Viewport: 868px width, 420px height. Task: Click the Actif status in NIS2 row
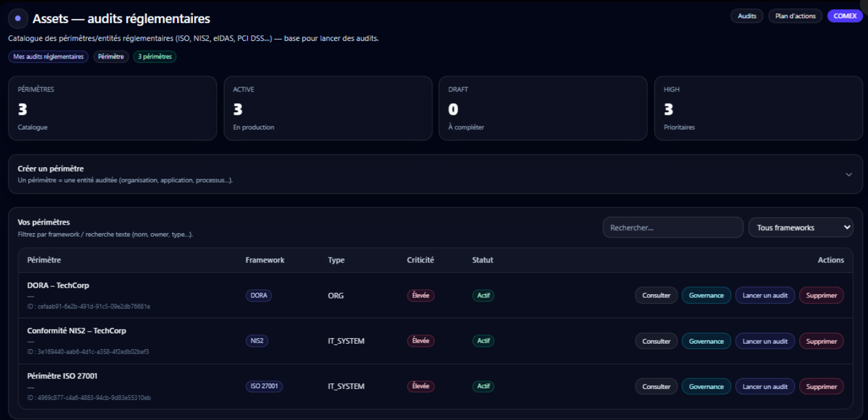coord(483,341)
